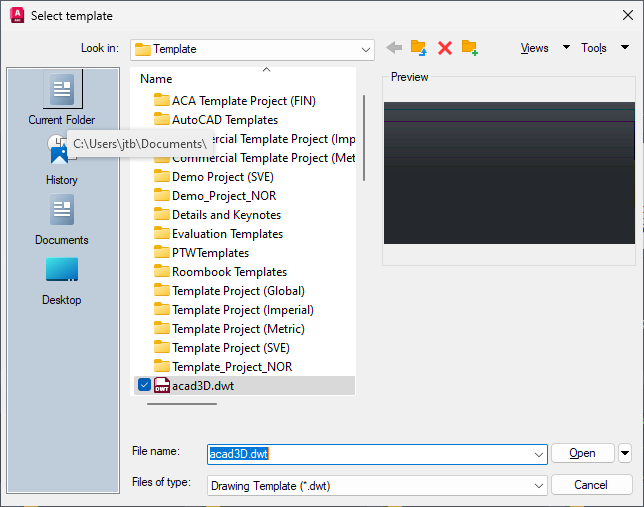Go up one folder level icon
Screen dimensions: 644x507
click(419, 48)
